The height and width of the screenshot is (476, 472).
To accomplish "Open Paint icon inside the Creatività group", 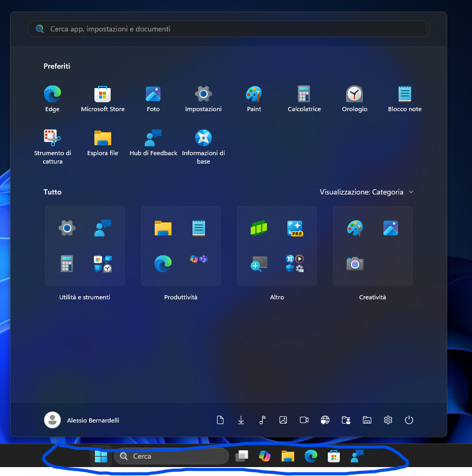I will [x=355, y=228].
